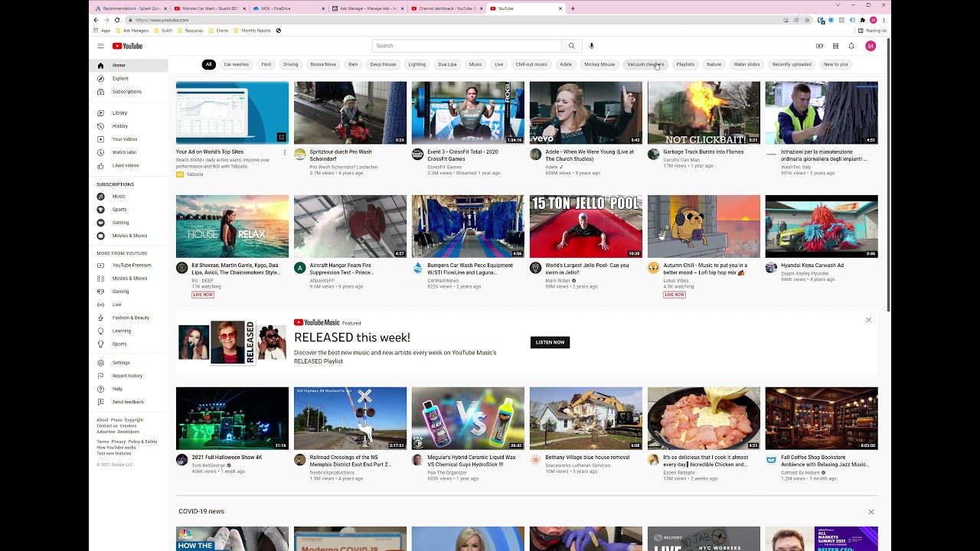Image resolution: width=980 pixels, height=551 pixels.
Task: Open Settings in the sidebar
Action: coord(129,363)
